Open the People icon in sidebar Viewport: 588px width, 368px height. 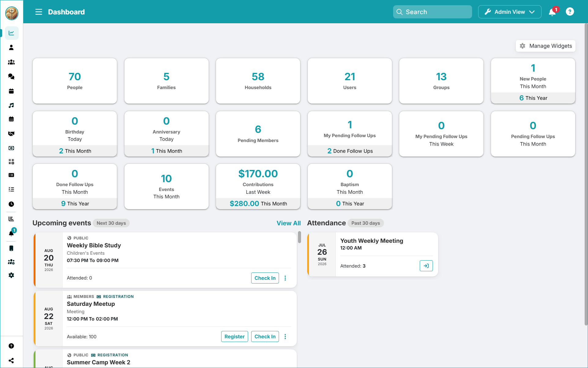(x=11, y=47)
